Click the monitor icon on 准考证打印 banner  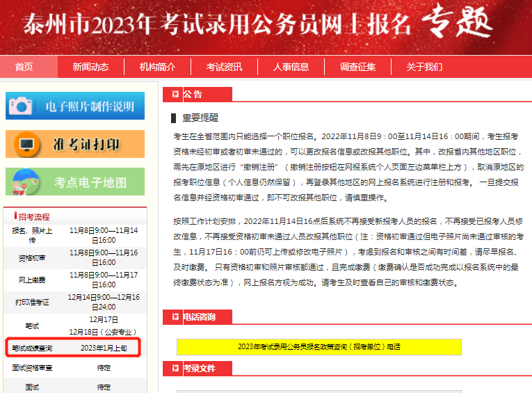click(26, 145)
